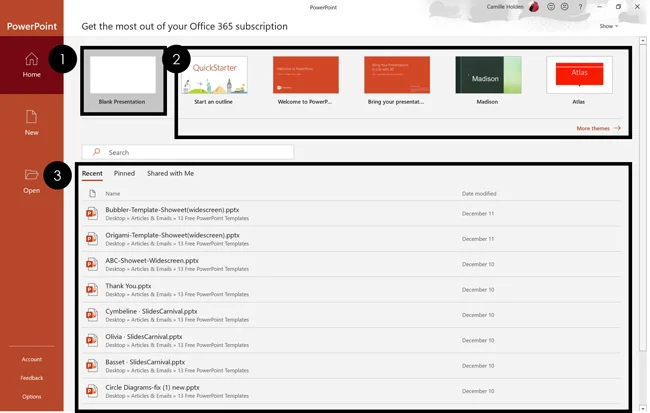The width and height of the screenshot is (650, 413).
Task: Open Thank You.pptx from the recent list
Action: click(128, 286)
